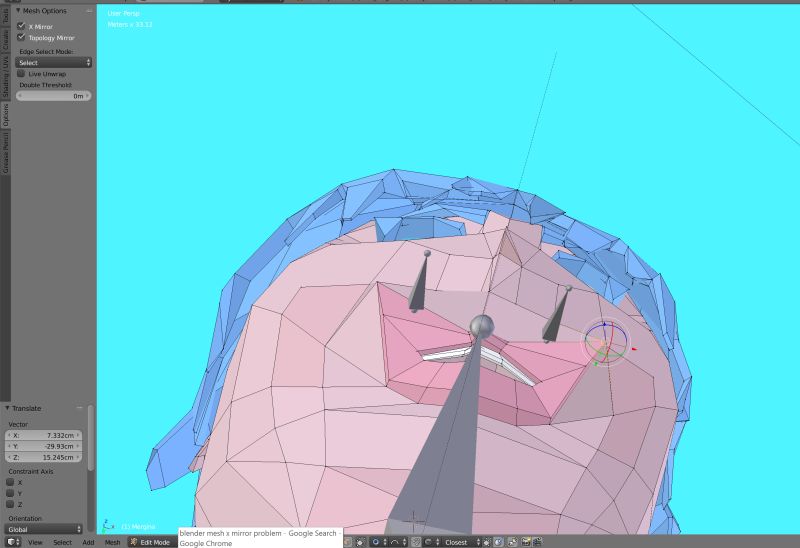Open the Edge Select Mode dropdown
The width and height of the screenshot is (800, 548).
click(x=54, y=62)
